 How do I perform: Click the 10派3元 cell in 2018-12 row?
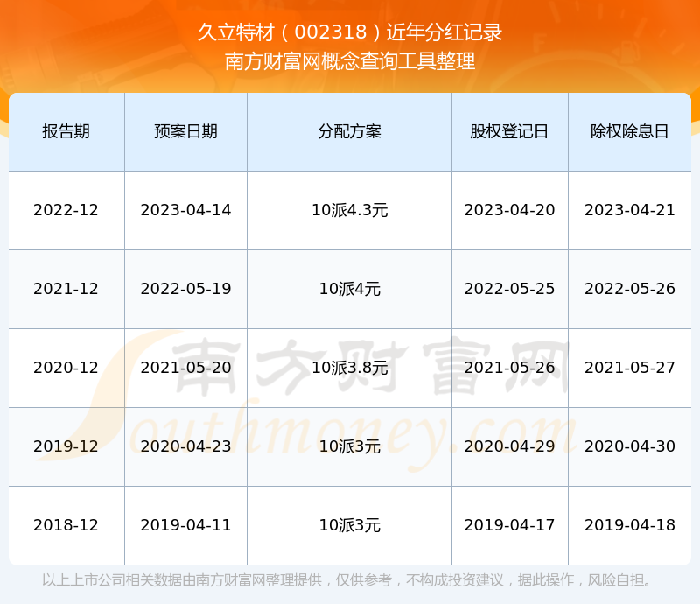pos(349,524)
